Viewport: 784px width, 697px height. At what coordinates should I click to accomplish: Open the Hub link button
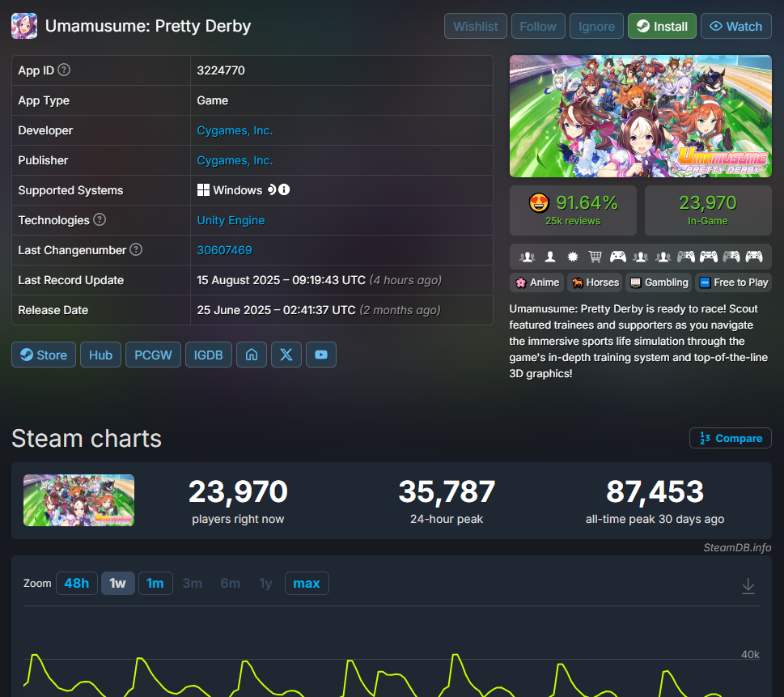pyautogui.click(x=100, y=355)
